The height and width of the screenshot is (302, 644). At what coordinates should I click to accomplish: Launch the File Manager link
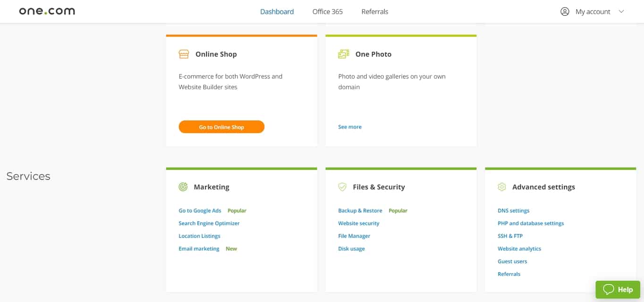tap(354, 236)
